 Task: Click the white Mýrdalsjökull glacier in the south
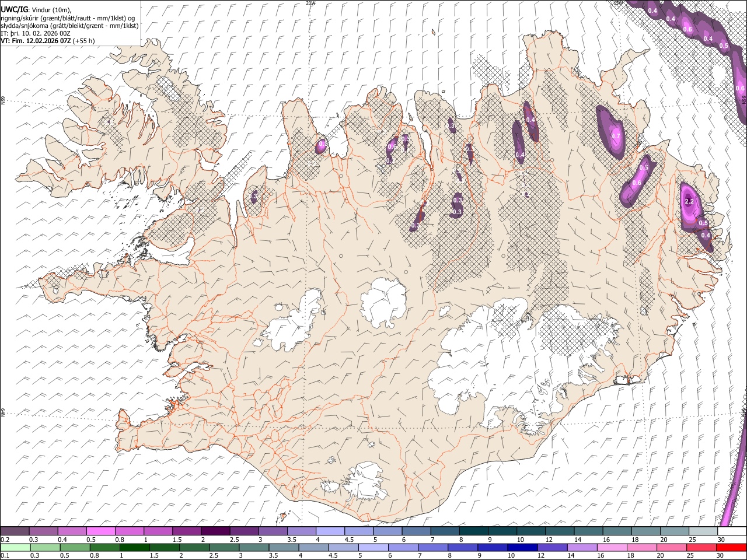pyautogui.click(x=366, y=481)
